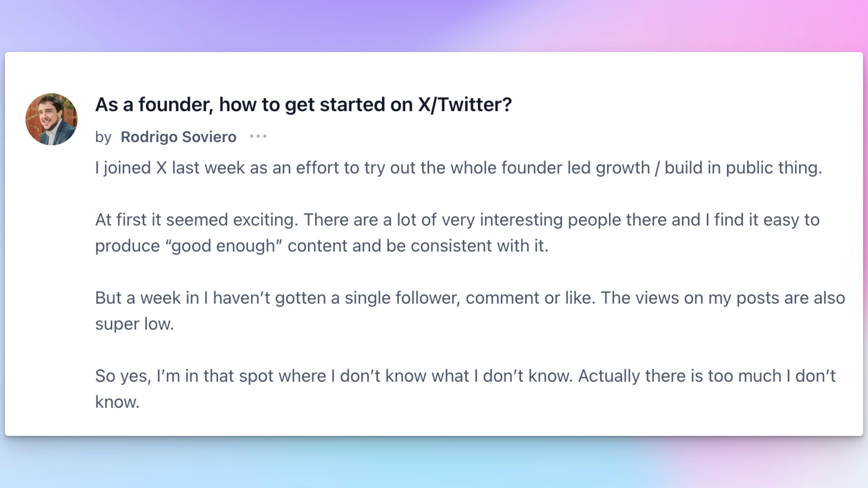Open the three-dots menu beside author name
This screenshot has height=488, width=868.
coord(258,136)
